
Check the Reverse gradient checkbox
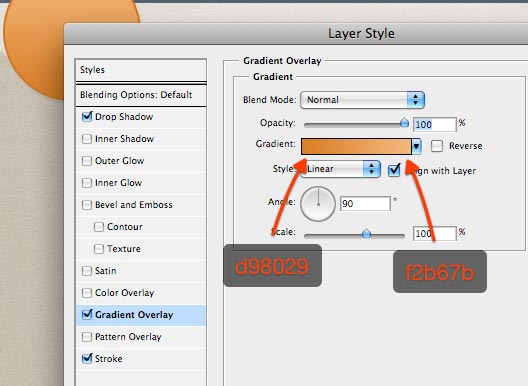437,146
